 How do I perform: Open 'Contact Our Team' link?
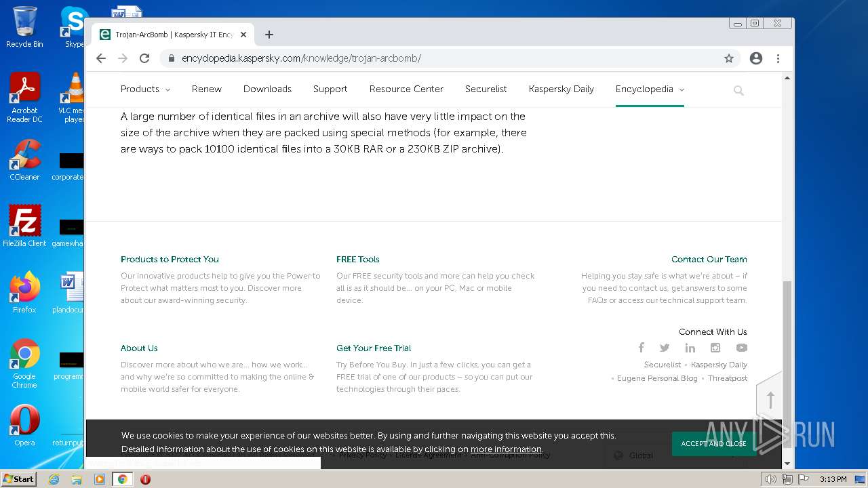click(x=709, y=260)
